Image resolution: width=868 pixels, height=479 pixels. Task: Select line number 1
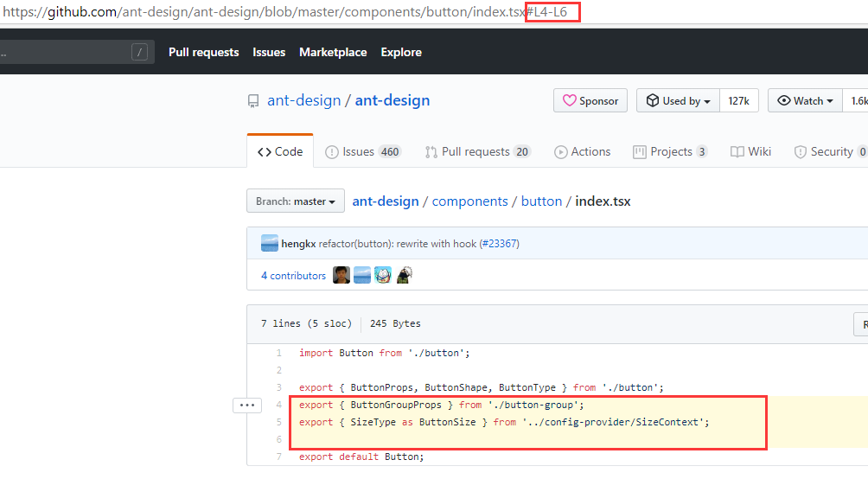click(x=279, y=353)
